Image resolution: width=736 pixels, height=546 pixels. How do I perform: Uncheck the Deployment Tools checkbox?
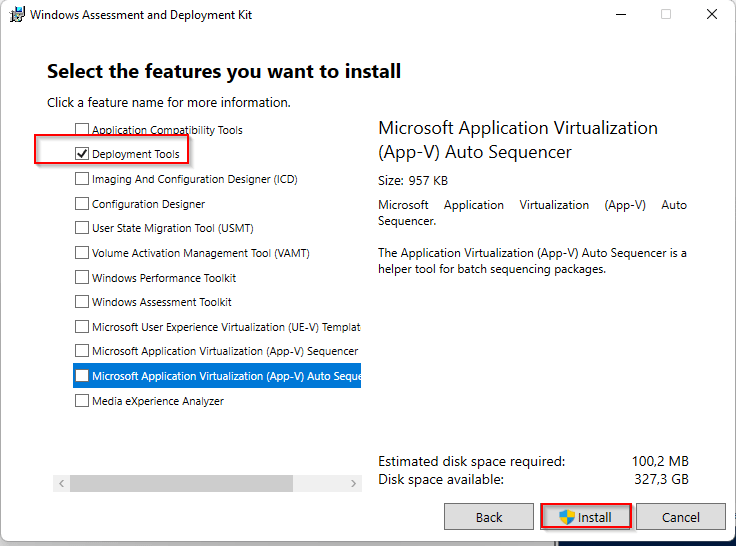82,154
